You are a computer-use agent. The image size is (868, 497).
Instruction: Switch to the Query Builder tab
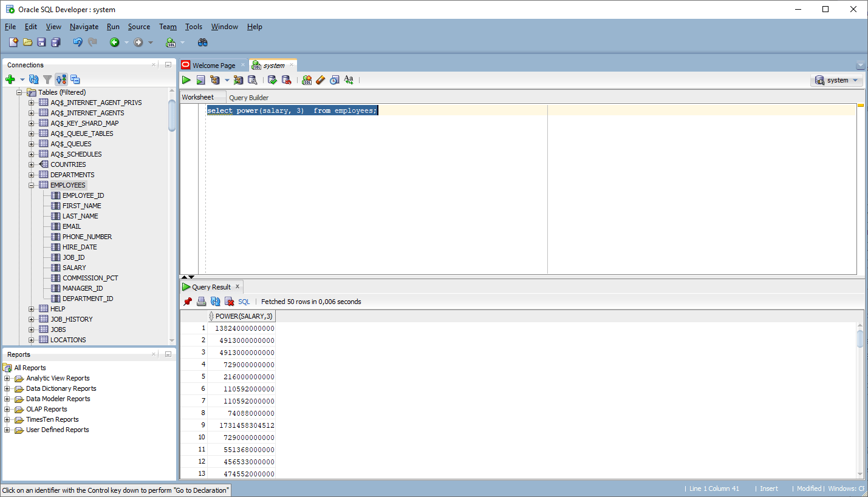point(248,97)
